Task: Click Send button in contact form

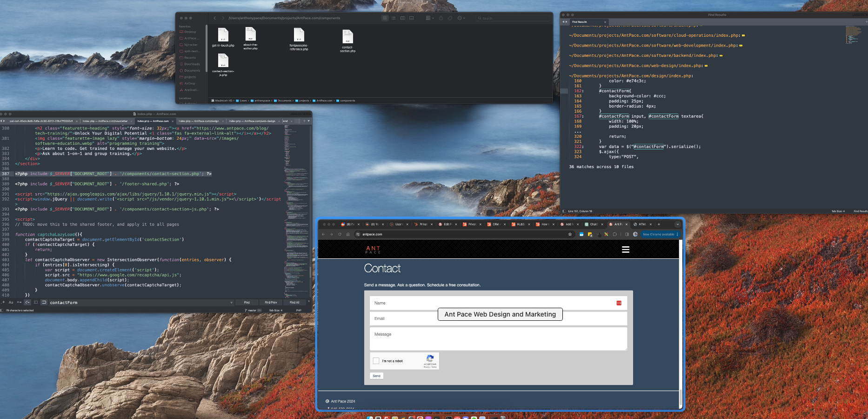Action: click(x=377, y=376)
